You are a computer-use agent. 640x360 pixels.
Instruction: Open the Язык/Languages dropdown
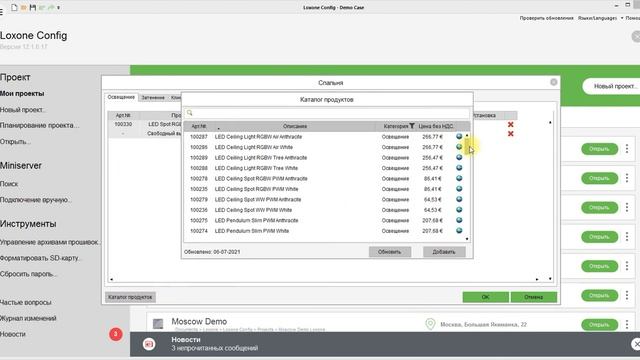(600, 18)
